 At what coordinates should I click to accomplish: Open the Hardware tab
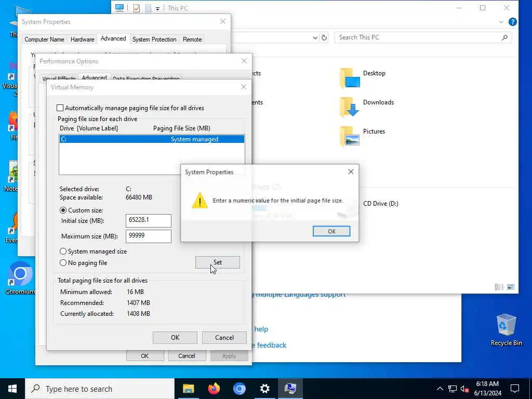[x=82, y=39]
